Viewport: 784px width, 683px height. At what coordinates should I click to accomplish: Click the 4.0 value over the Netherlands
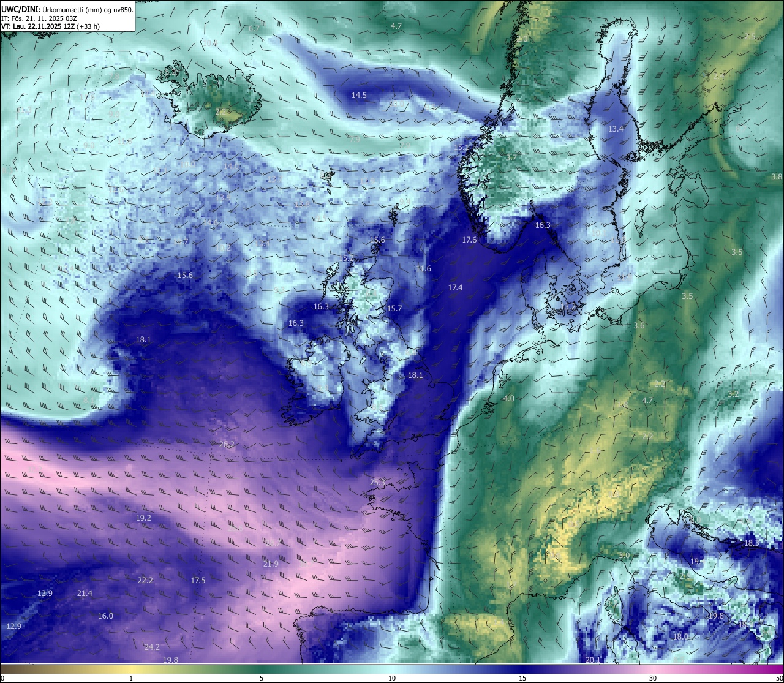click(x=508, y=399)
